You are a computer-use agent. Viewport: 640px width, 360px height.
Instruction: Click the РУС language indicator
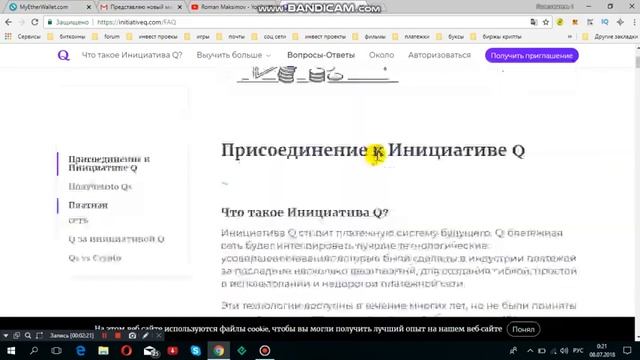(x=578, y=351)
